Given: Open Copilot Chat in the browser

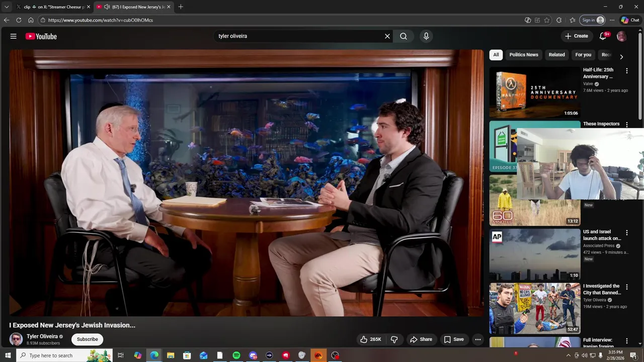Looking at the screenshot, I should coord(630,20).
